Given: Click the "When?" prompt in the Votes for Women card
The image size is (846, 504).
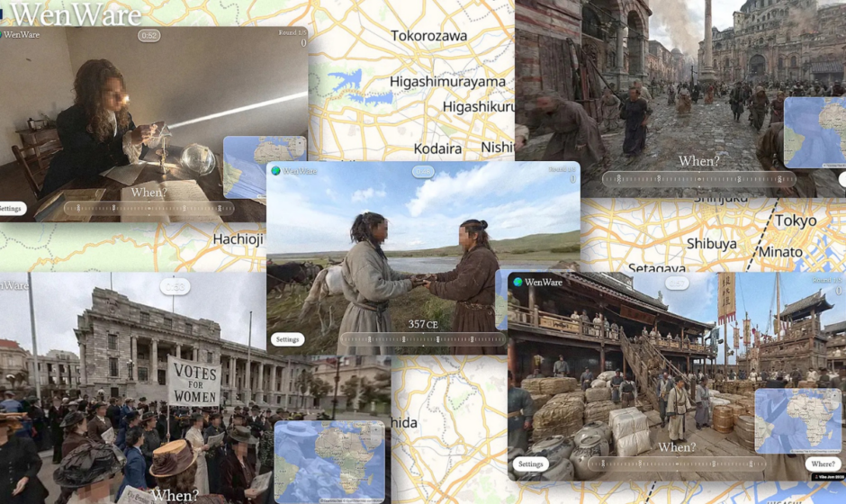Looking at the screenshot, I should [x=175, y=495].
